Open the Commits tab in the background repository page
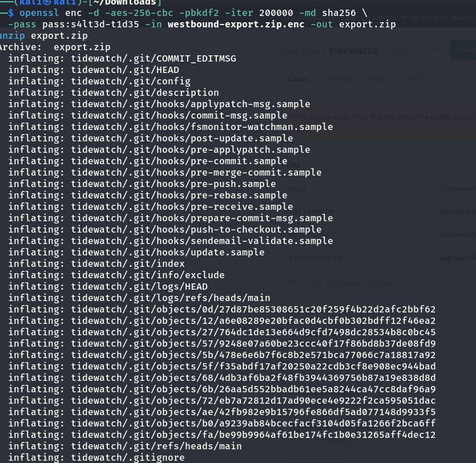476x463 pixels. [336, 79]
